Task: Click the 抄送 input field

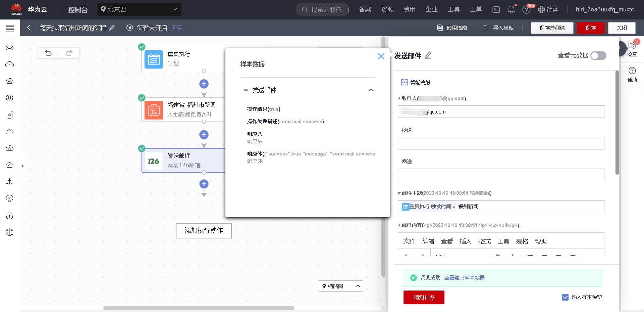Action: pyautogui.click(x=501, y=143)
